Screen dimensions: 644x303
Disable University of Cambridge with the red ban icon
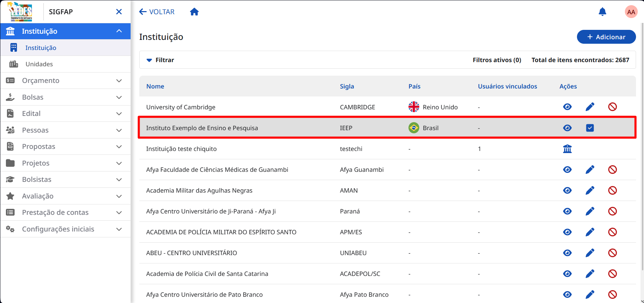[612, 107]
